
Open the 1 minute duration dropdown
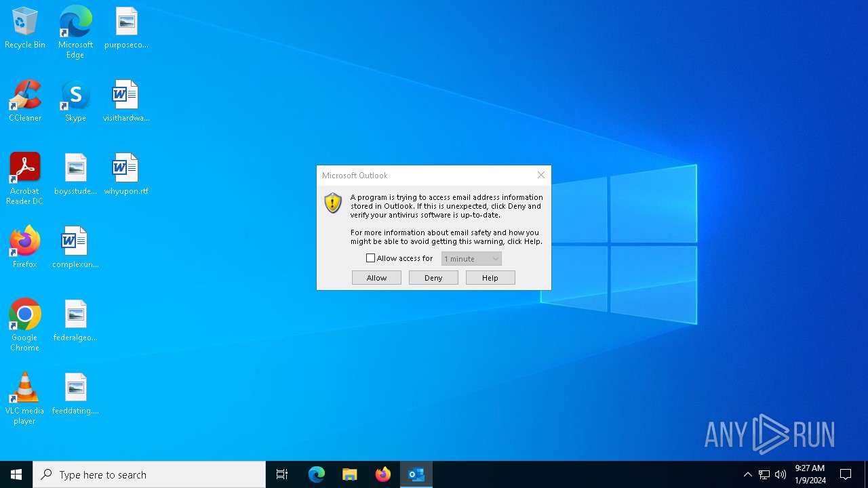pyautogui.click(x=471, y=259)
